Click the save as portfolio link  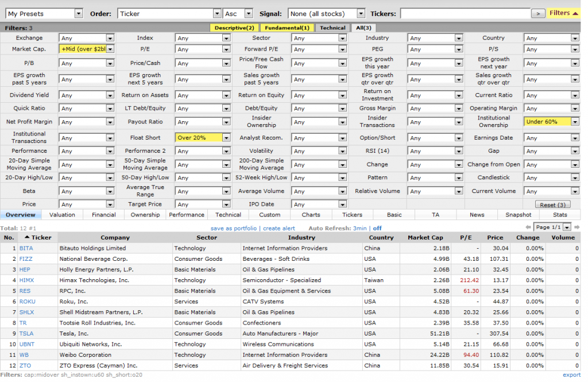tap(235, 228)
